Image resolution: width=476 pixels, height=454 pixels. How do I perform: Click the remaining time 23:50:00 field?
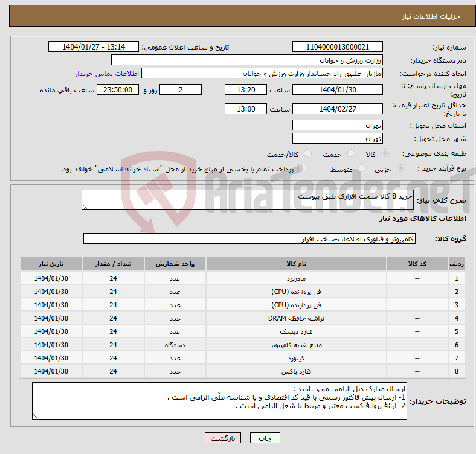click(118, 89)
